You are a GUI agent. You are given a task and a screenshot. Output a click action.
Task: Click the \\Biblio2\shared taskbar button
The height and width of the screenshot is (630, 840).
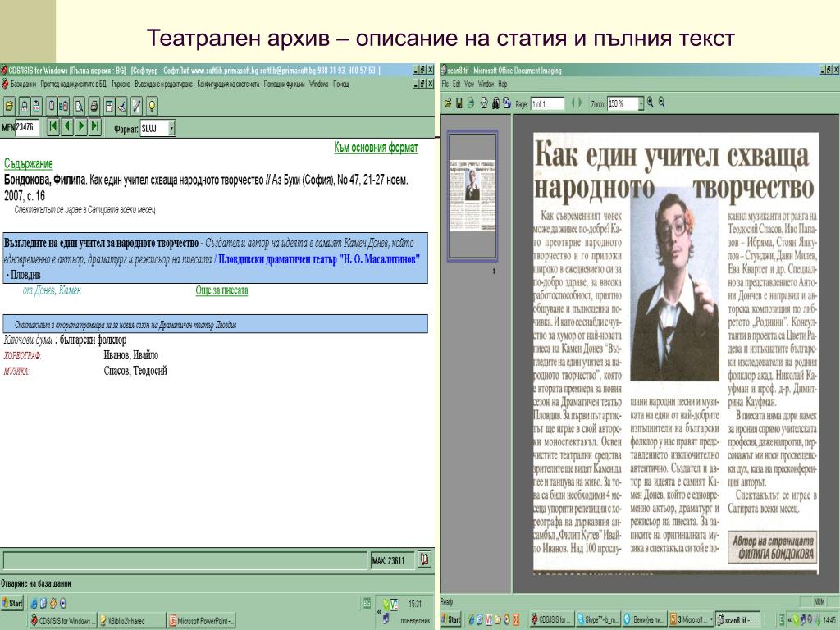(x=131, y=621)
